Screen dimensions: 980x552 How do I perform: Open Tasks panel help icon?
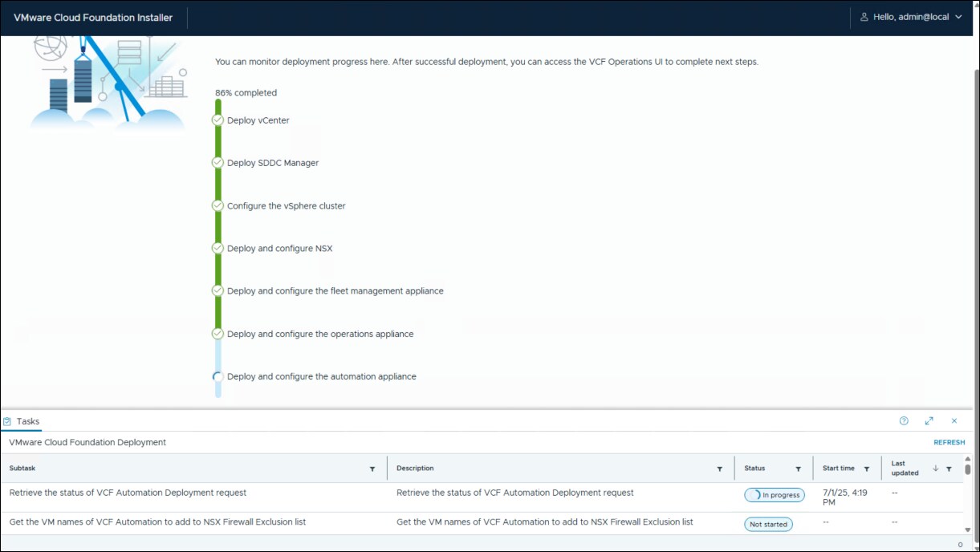[x=904, y=420]
